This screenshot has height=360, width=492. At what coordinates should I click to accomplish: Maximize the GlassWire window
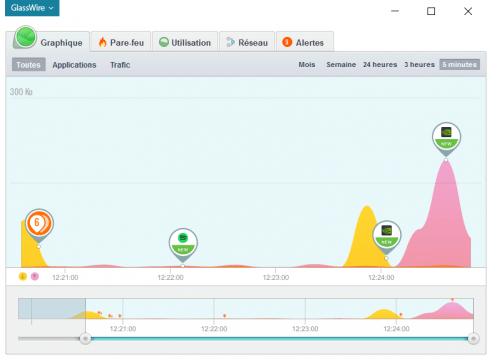pos(431,11)
